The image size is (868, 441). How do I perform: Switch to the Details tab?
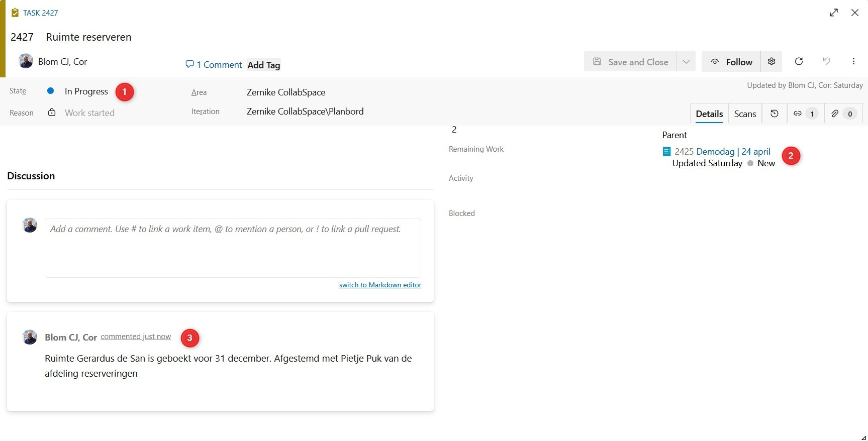click(709, 114)
